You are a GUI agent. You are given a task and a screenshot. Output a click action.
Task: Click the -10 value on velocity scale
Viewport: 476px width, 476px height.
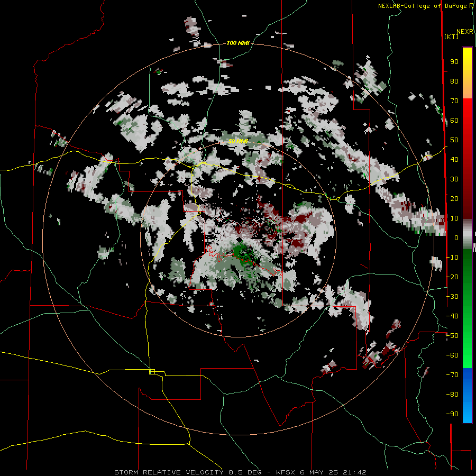pyautogui.click(x=452, y=258)
